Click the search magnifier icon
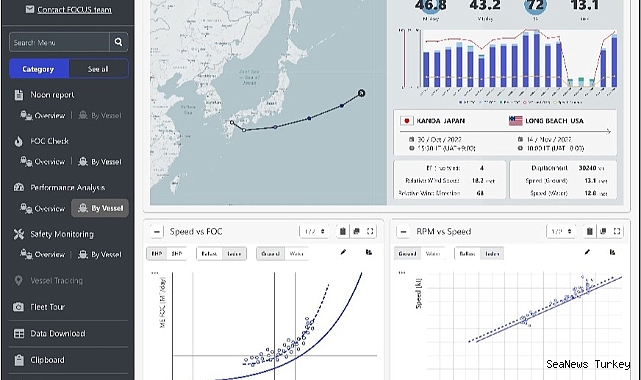The width and height of the screenshot is (641, 380). pyautogui.click(x=119, y=42)
